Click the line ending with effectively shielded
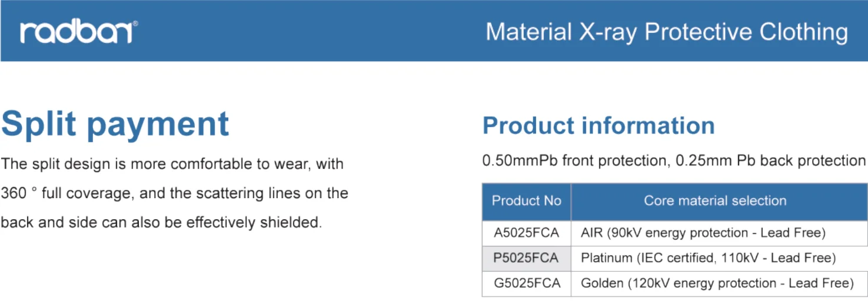This screenshot has height=301, width=868. coord(161,223)
